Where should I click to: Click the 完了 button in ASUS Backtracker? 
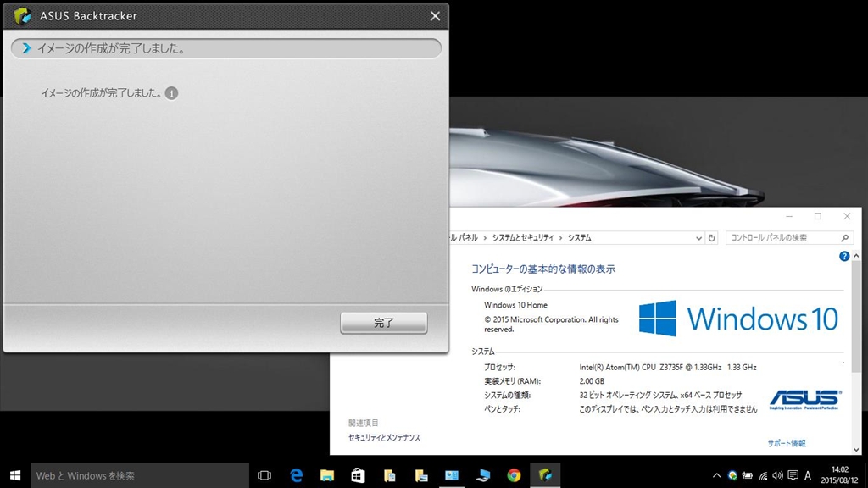tap(384, 323)
